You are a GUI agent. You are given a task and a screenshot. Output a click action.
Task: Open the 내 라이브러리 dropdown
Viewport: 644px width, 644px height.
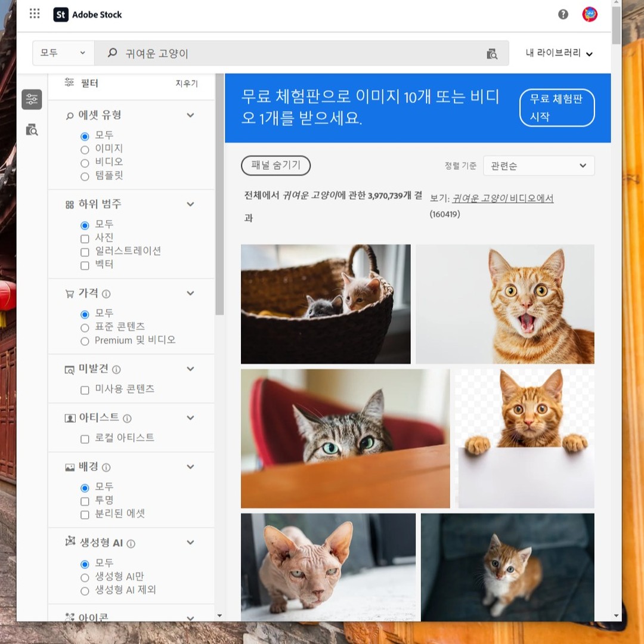[x=559, y=53]
